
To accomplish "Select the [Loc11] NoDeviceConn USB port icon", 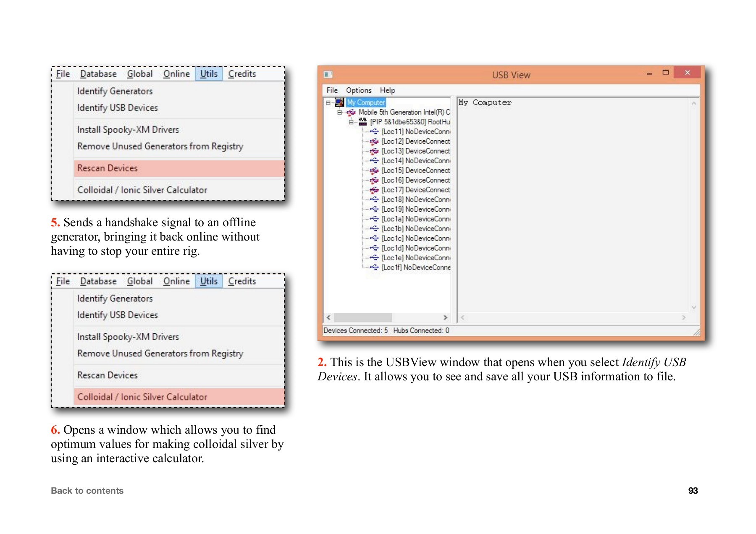I will pos(374,131).
